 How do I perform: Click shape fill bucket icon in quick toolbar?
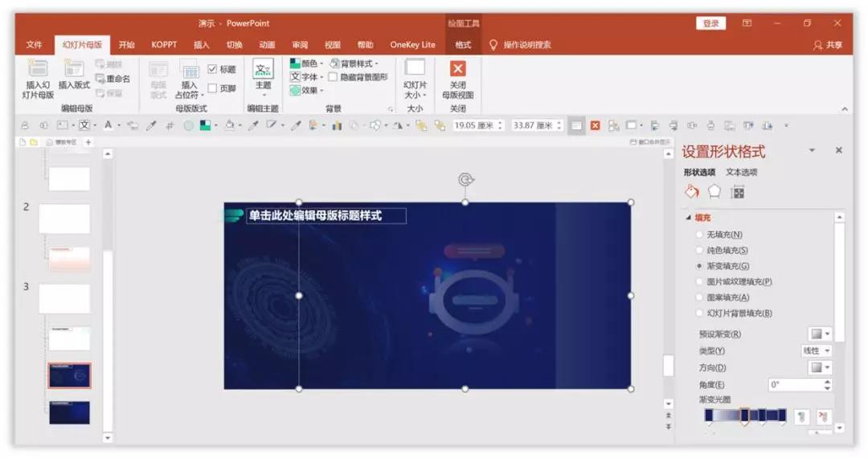tap(230, 125)
